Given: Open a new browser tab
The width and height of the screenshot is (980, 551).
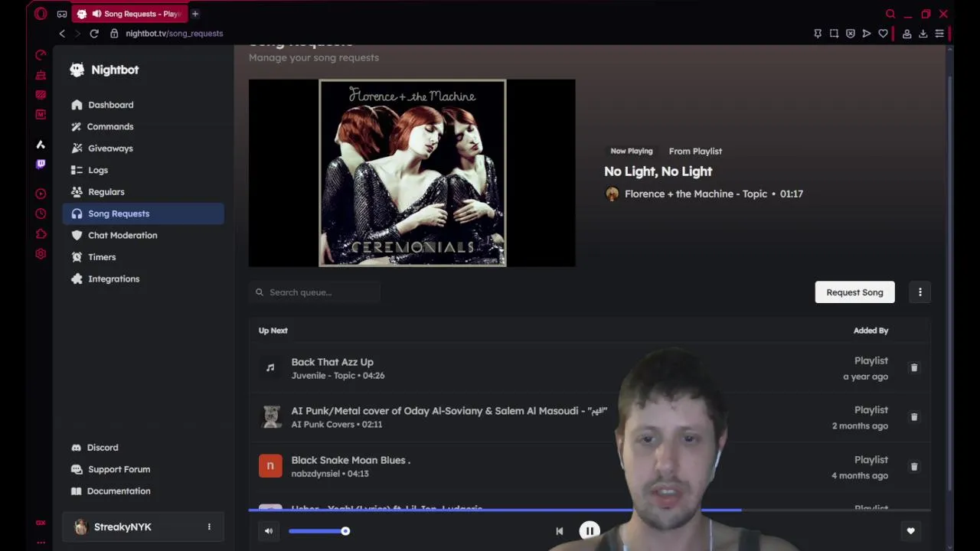Looking at the screenshot, I should tap(195, 14).
